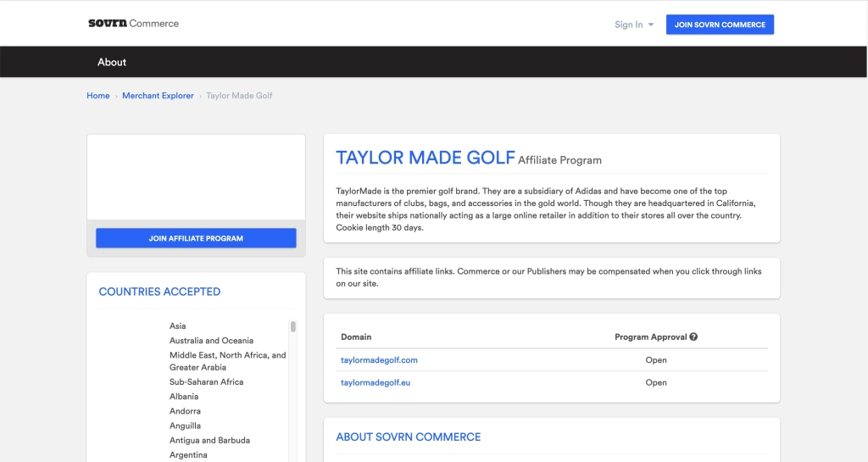Viewport: 868px width, 462px height.
Task: Open the taylormadegolf.eu domain link
Action: pos(376,382)
